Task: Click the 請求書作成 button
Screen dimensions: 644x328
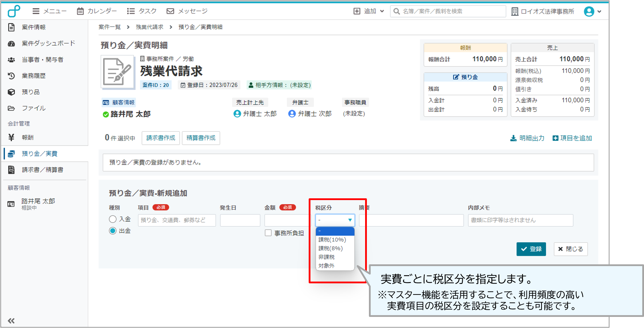Action: point(161,138)
